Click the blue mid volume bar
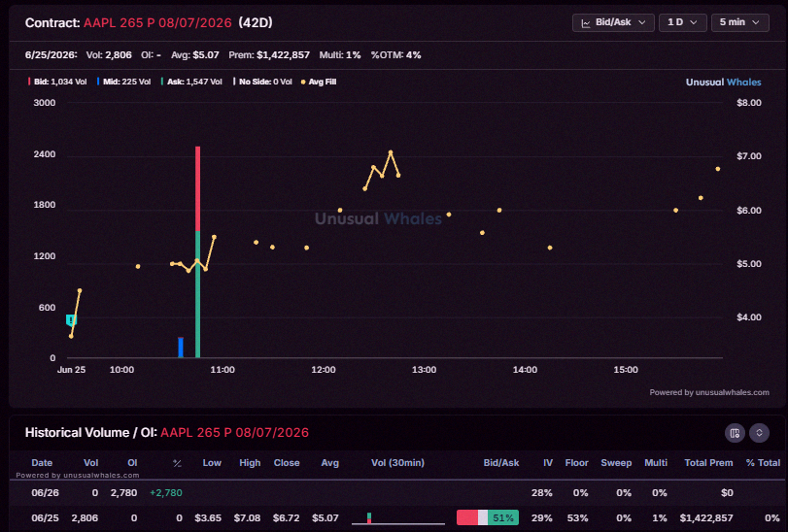This screenshot has height=532, width=788. (181, 348)
